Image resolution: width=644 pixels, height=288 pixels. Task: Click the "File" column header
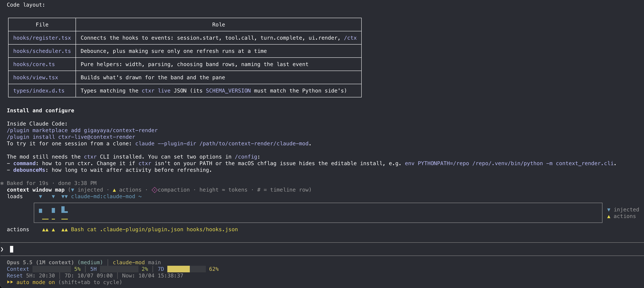42,25
